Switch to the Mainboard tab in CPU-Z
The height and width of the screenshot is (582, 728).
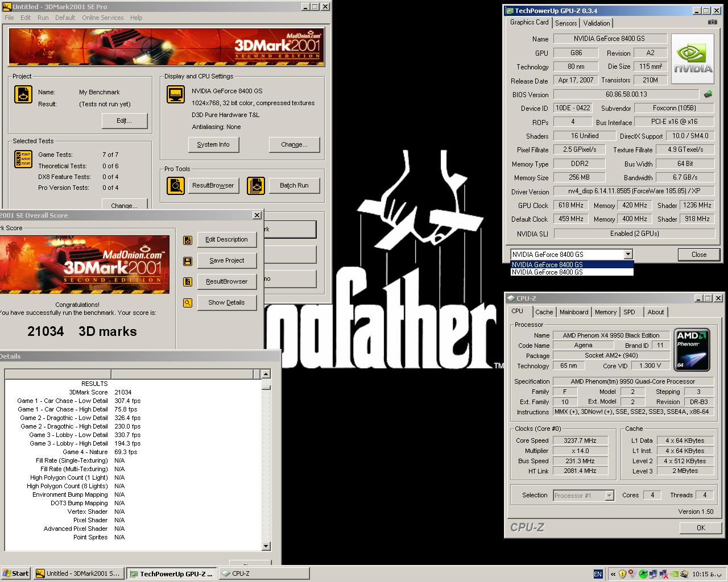click(x=574, y=312)
